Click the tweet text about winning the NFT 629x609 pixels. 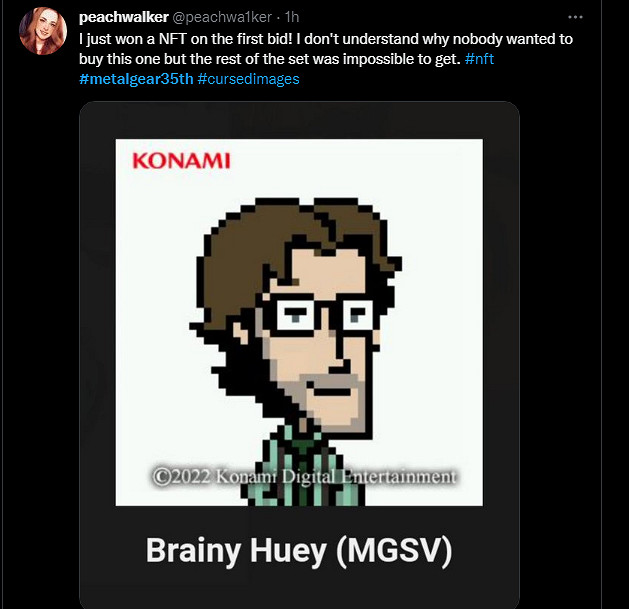click(326, 49)
